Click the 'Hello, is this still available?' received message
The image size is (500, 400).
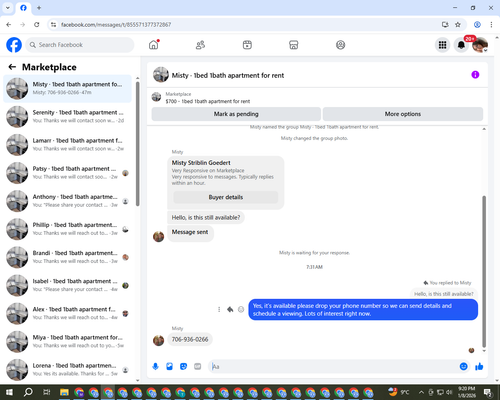(x=206, y=217)
